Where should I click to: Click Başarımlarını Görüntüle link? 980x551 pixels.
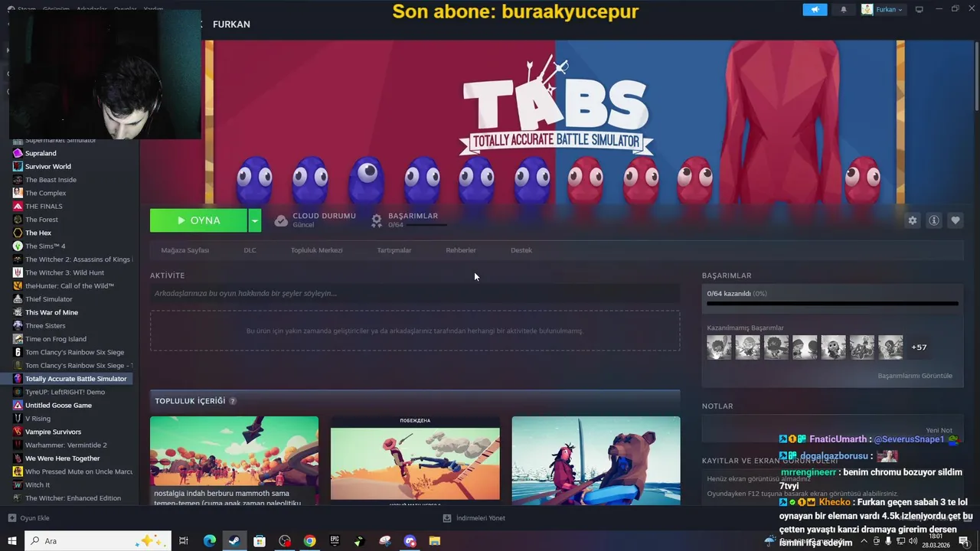(x=915, y=376)
